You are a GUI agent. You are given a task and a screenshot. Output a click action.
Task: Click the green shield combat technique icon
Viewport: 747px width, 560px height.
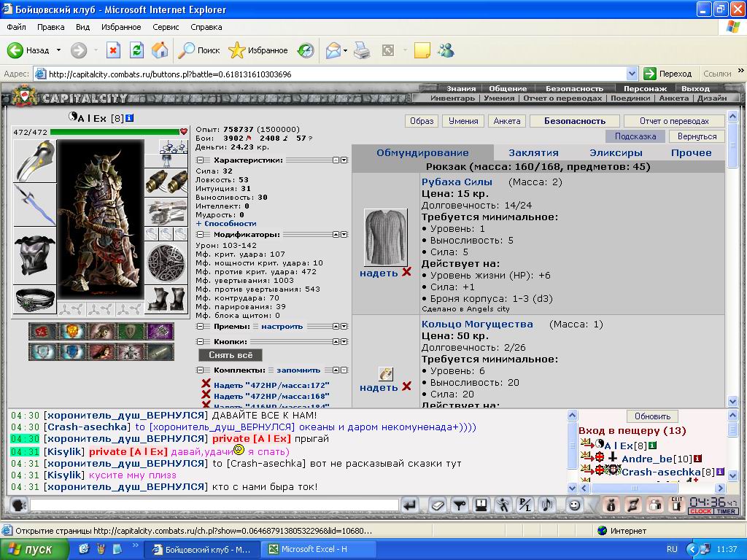click(x=131, y=331)
